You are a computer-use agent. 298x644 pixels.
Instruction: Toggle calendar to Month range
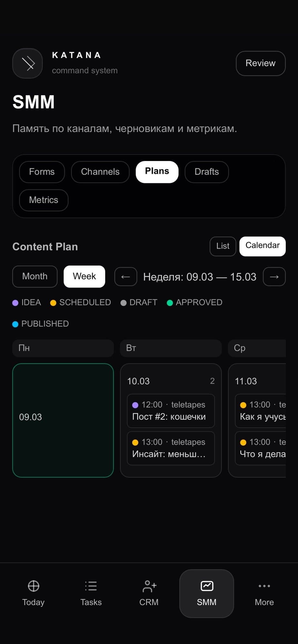pyautogui.click(x=35, y=276)
